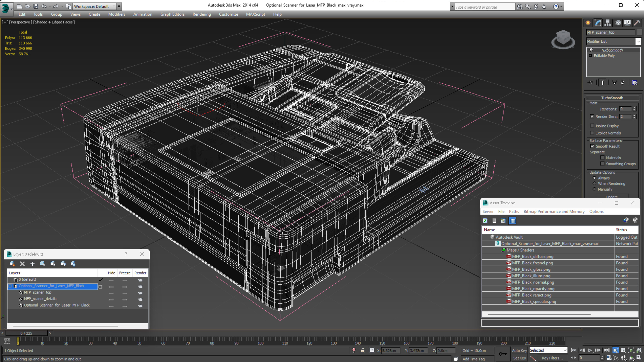Open the Undo history dropdown arrow
Viewport: 644px width, 362px height.
pyautogui.click(x=50, y=6)
